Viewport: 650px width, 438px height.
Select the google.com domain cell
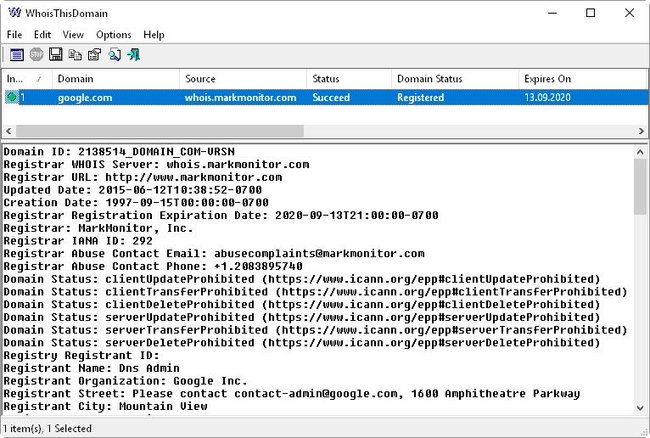point(85,98)
